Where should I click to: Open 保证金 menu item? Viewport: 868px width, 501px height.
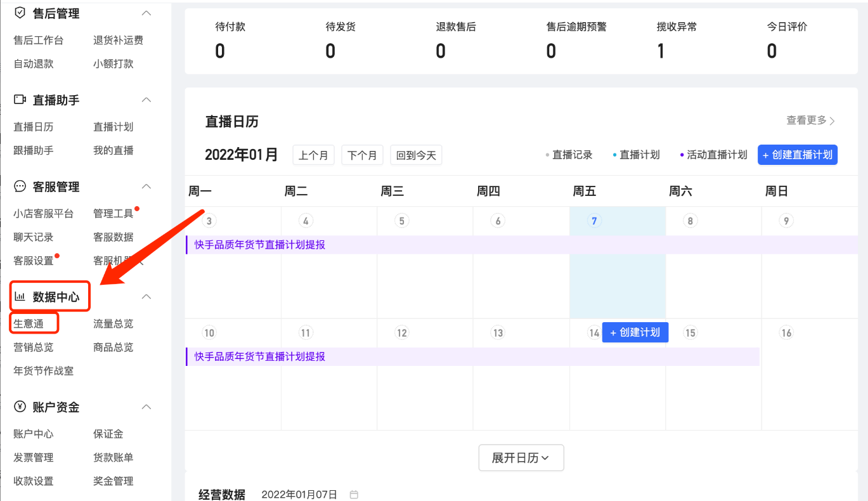coord(108,434)
